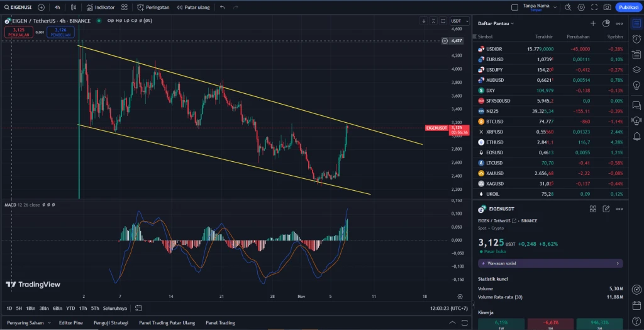Viewport: 644px width, 330px height.
Task: Switch chart to fullscreen mode
Action: 594,8
